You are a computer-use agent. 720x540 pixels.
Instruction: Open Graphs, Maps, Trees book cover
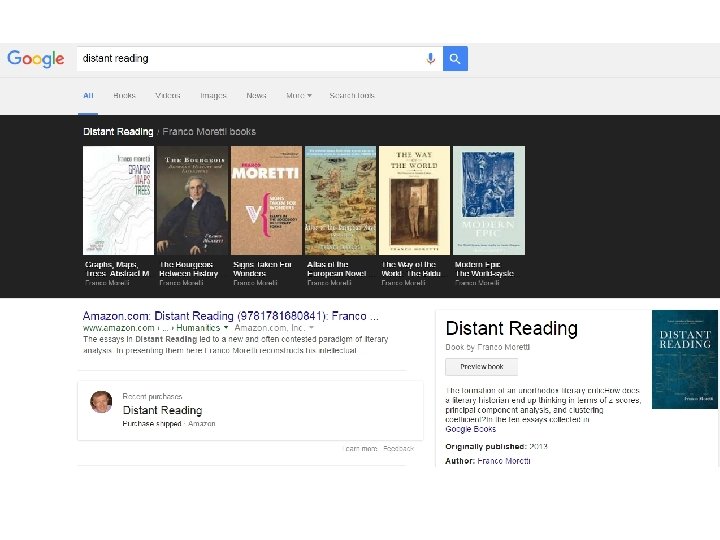tap(118, 200)
